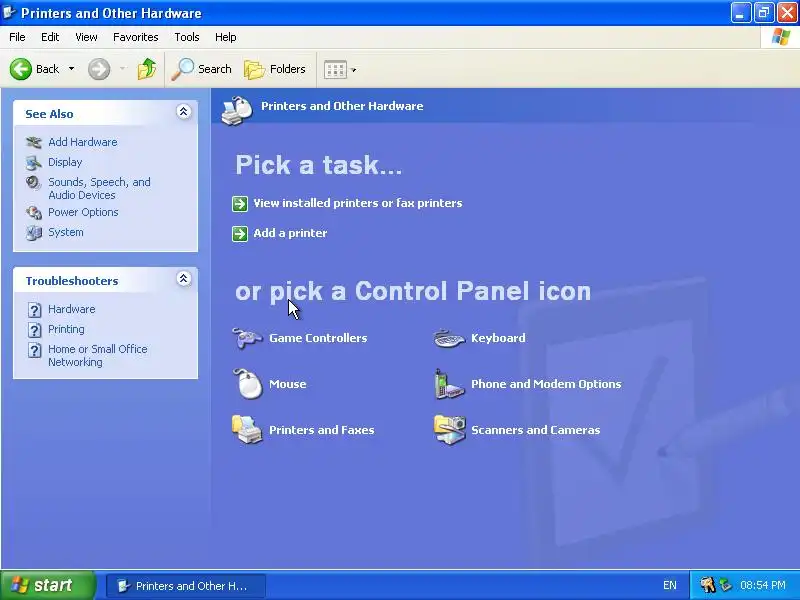Open the Help menu
This screenshot has height=600, width=800.
(226, 37)
